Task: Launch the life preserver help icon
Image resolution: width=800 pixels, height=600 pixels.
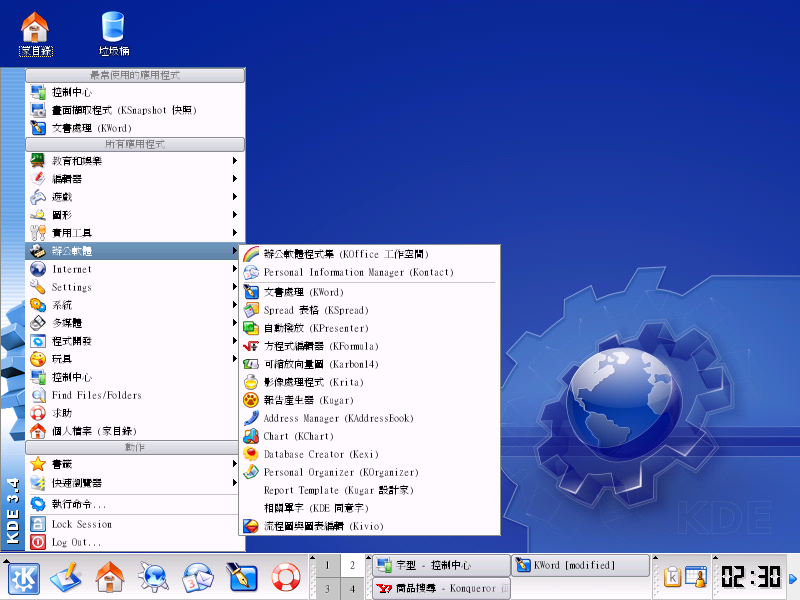Action: tap(286, 578)
